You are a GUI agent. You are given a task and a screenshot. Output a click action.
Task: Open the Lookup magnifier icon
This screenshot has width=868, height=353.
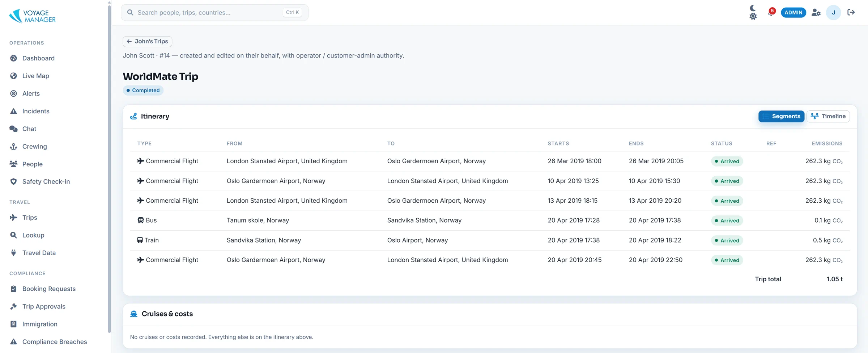(13, 235)
